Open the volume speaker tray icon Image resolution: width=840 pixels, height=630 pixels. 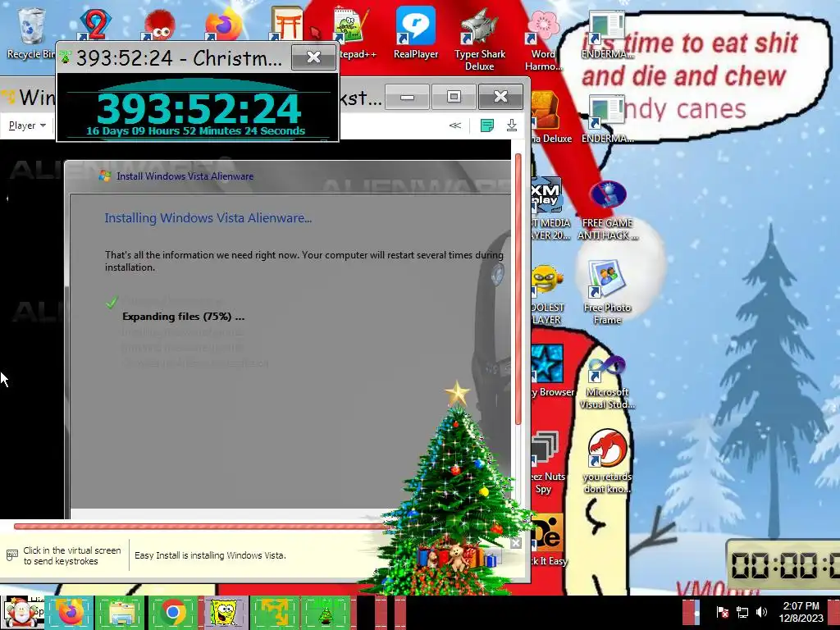(x=761, y=612)
